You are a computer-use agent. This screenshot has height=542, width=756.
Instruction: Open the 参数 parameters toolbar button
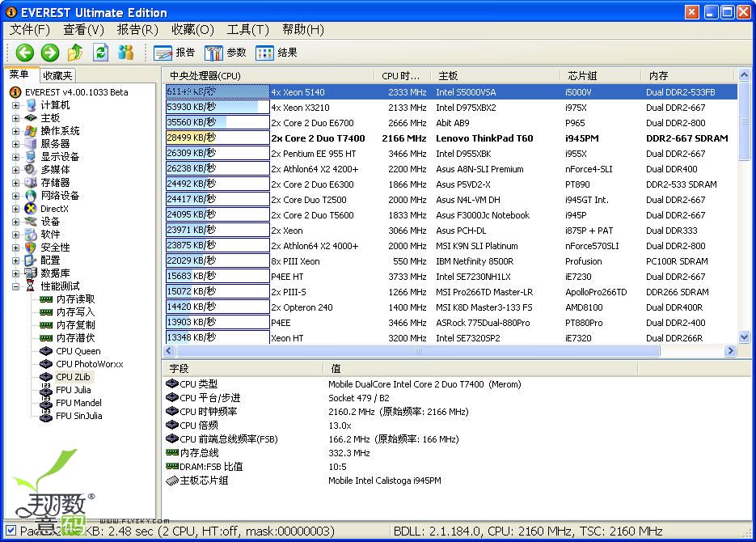point(225,53)
